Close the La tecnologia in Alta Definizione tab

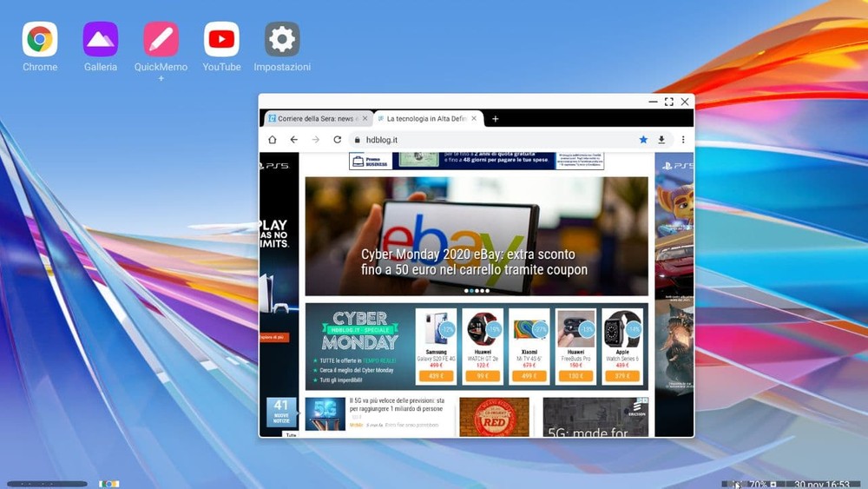pos(474,118)
